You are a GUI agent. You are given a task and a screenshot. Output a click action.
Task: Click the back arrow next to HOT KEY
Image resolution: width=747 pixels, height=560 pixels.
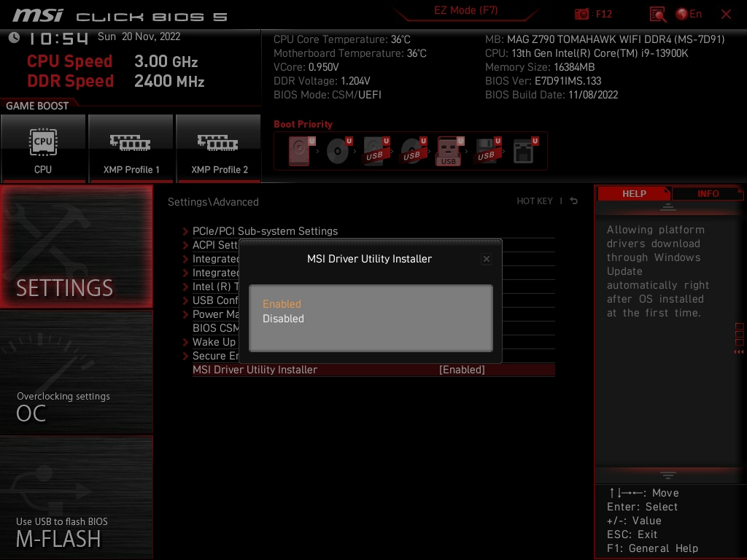click(x=574, y=201)
